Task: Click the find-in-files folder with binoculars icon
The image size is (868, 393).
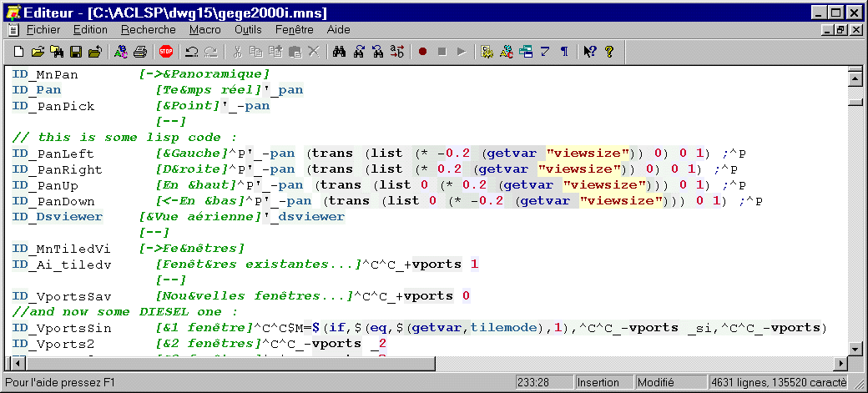Action: [57, 52]
